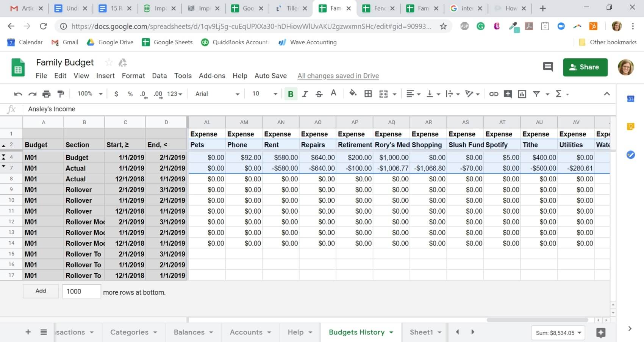Open merge cells dropdown arrow
The height and width of the screenshot is (342, 644).
[x=394, y=94]
